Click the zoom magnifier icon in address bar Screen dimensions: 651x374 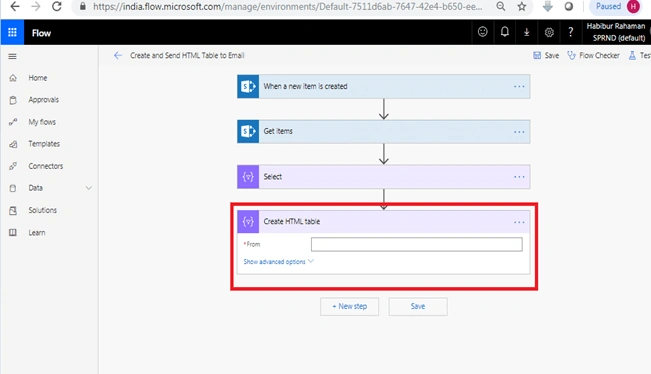click(501, 6)
